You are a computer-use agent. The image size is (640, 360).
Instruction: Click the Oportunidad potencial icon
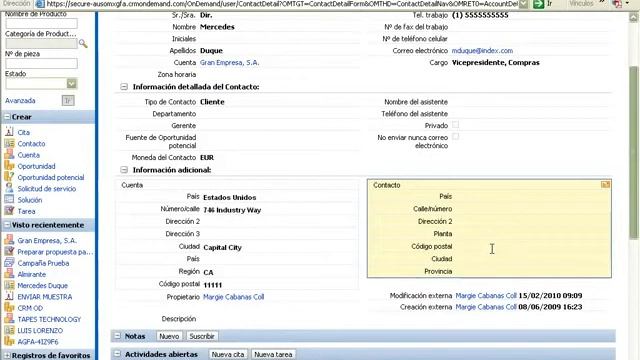(9, 177)
